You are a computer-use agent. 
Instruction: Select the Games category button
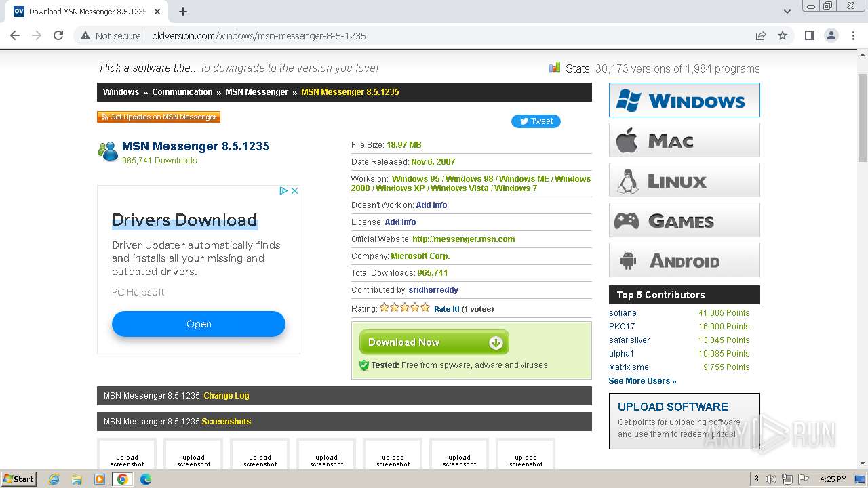(x=684, y=220)
